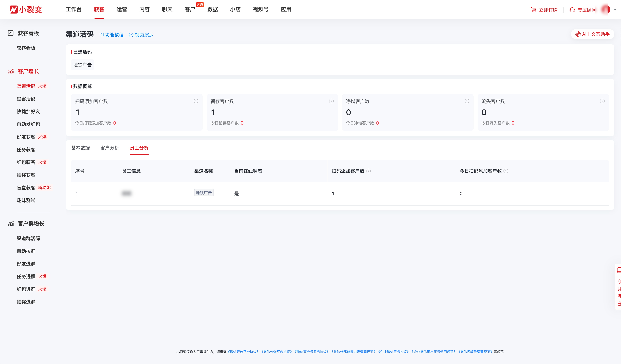Click the 小裂变 logo icon

click(x=14, y=9)
